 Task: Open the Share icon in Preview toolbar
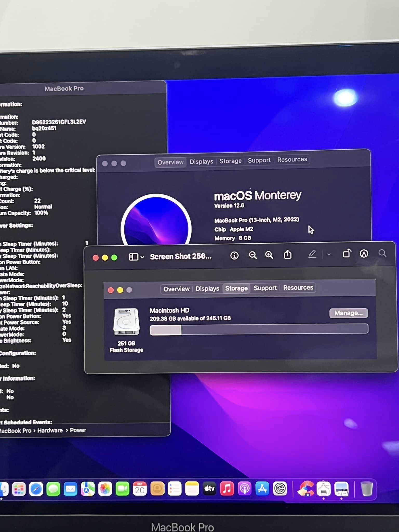pos(288,255)
